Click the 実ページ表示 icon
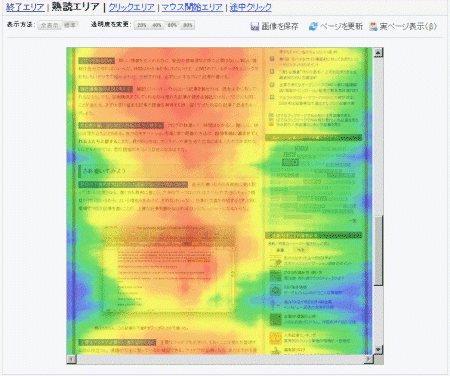 click(x=373, y=26)
